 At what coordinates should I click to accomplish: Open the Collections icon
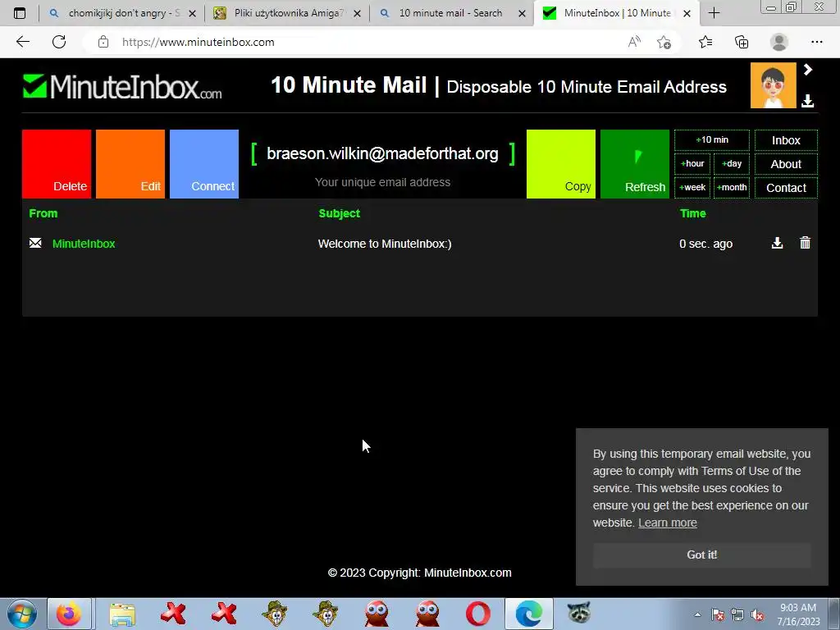point(742,42)
